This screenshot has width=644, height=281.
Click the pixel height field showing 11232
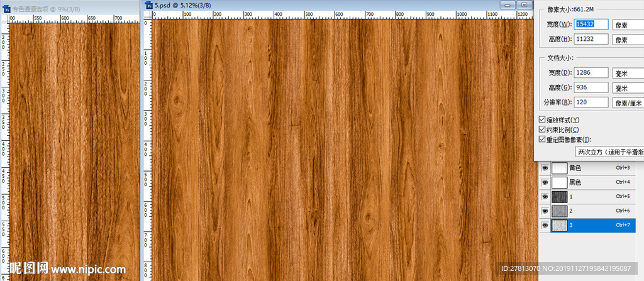coord(591,40)
